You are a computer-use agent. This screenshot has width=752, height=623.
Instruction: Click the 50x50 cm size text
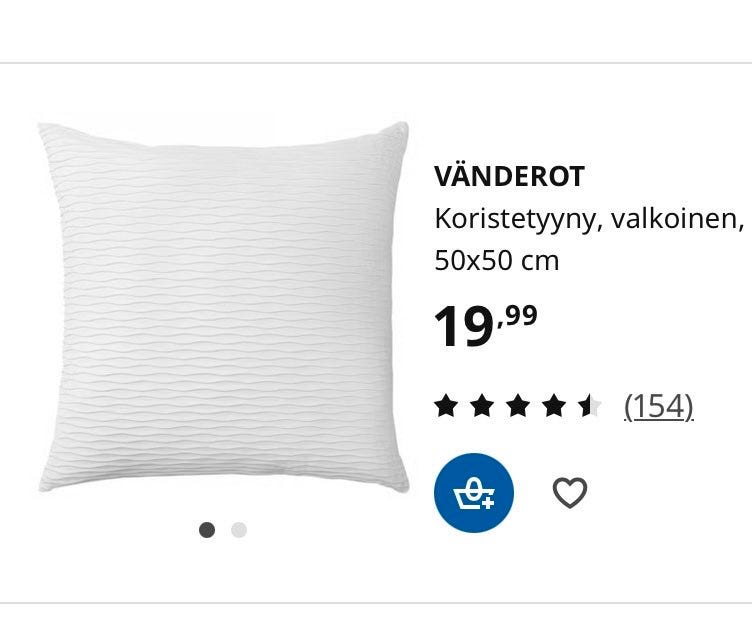497,261
